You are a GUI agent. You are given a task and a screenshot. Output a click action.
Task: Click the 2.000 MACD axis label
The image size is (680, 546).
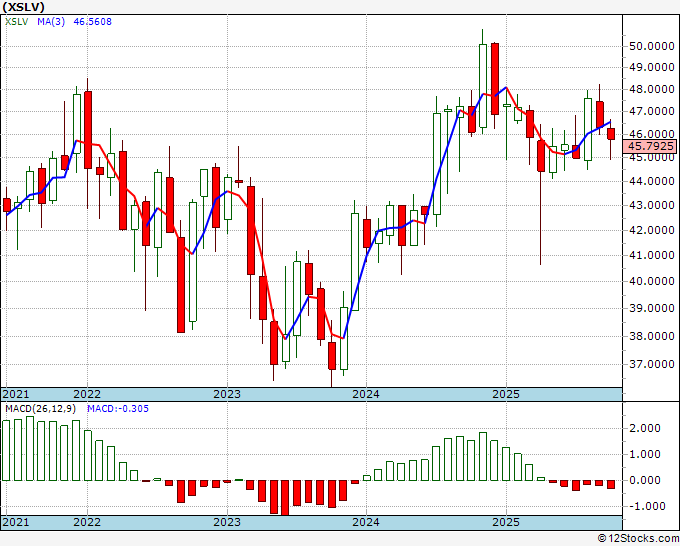[x=646, y=428]
